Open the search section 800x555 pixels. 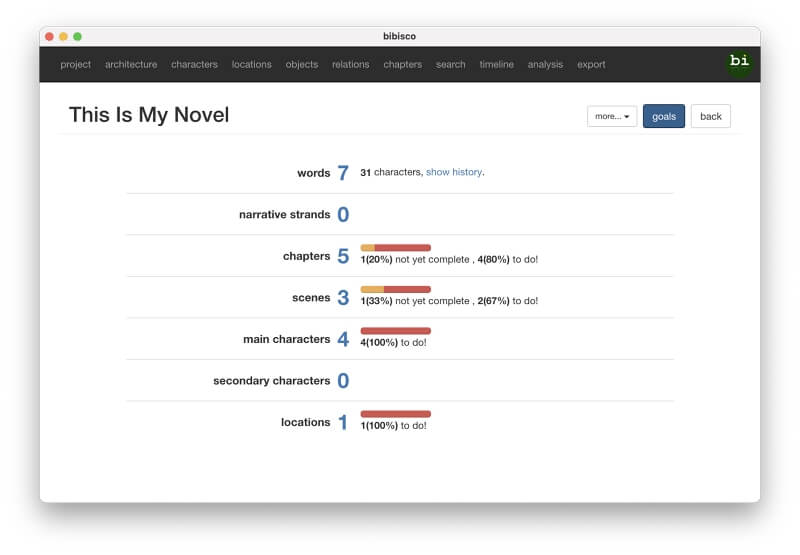[451, 64]
